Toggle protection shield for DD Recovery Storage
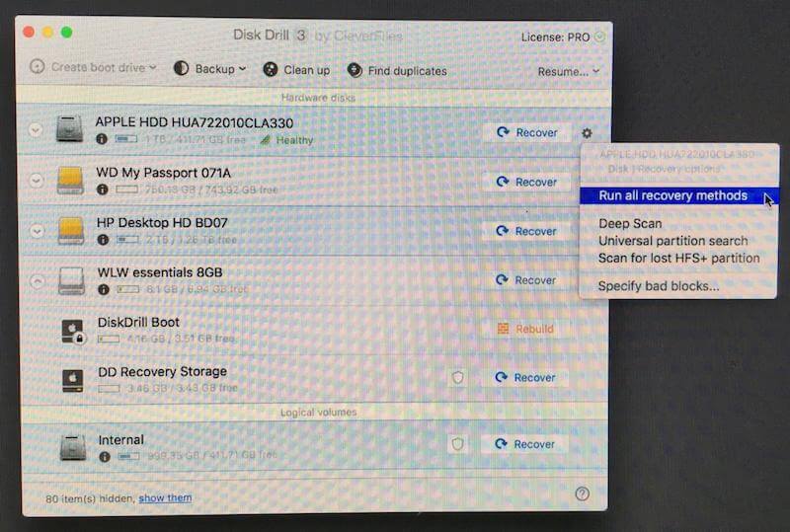Screen dimensions: 790x532 click(x=457, y=377)
